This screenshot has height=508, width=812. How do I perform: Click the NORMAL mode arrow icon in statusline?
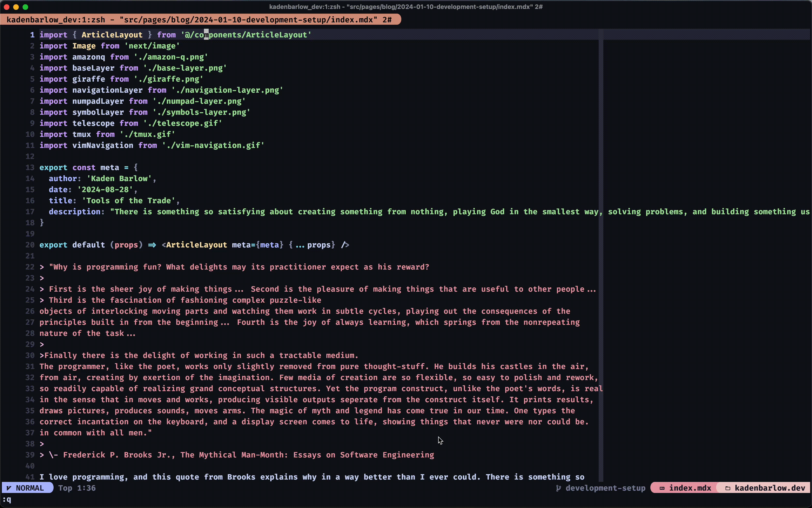click(x=9, y=488)
